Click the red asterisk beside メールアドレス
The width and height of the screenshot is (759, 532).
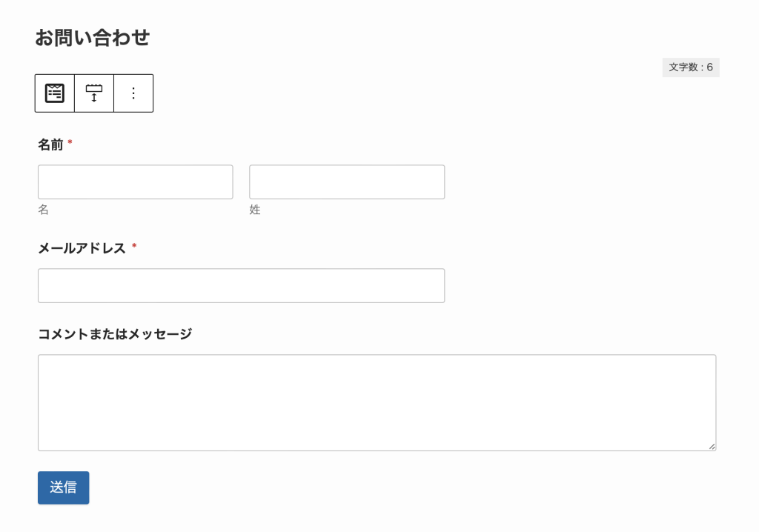pos(134,246)
